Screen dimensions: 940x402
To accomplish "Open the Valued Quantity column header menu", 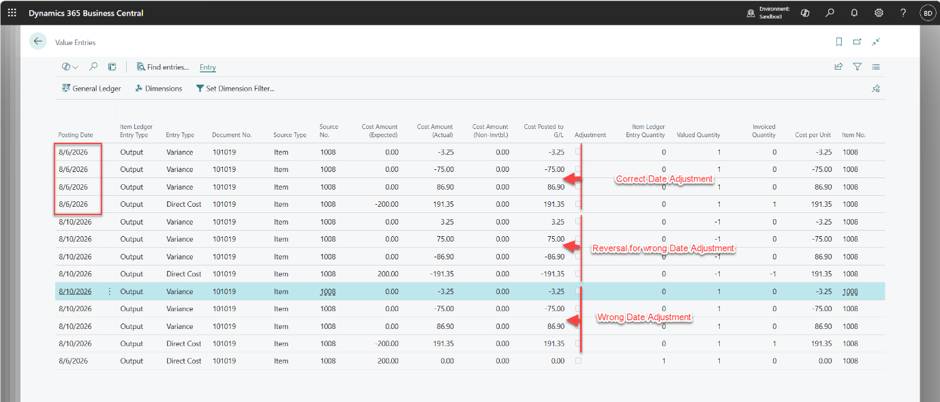I will (698, 135).
